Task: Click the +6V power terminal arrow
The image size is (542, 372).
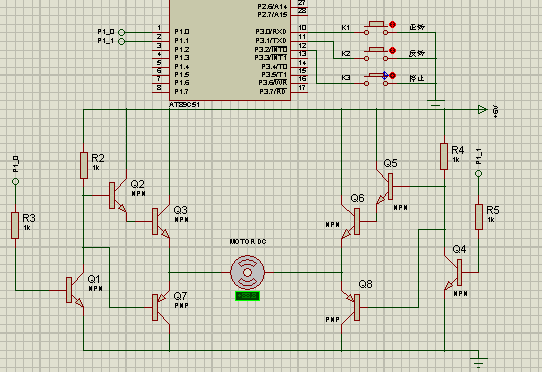Action: point(482,110)
